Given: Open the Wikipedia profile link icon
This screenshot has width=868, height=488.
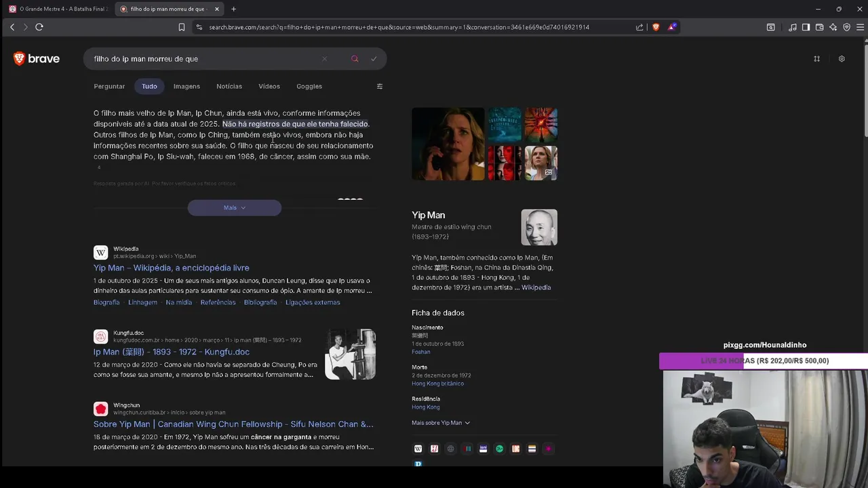Looking at the screenshot, I should (x=418, y=449).
